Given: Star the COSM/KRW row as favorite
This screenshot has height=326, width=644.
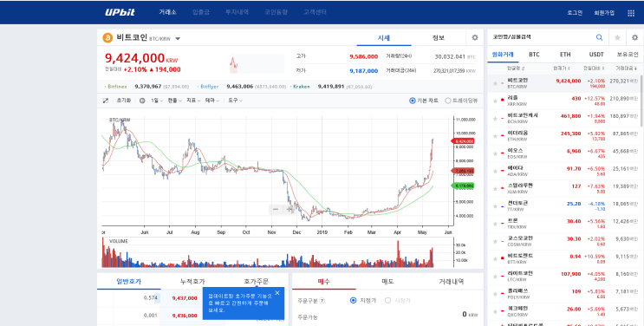Looking at the screenshot, I should [495, 241].
